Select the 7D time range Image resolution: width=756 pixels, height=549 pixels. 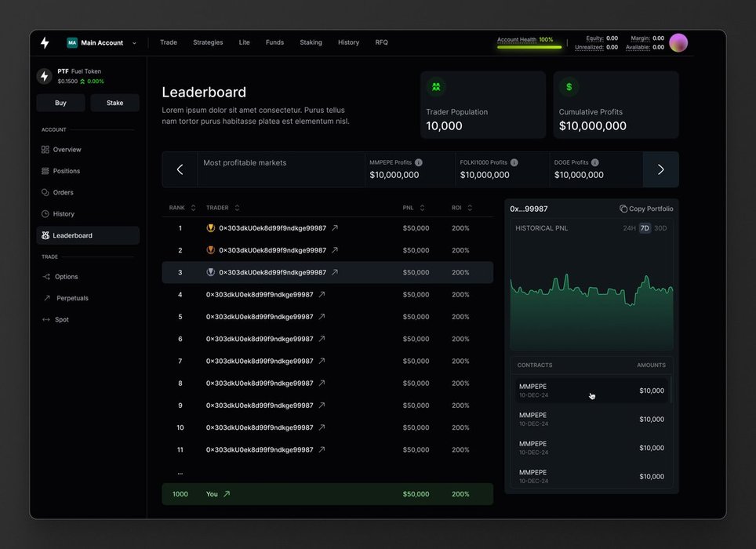click(645, 228)
